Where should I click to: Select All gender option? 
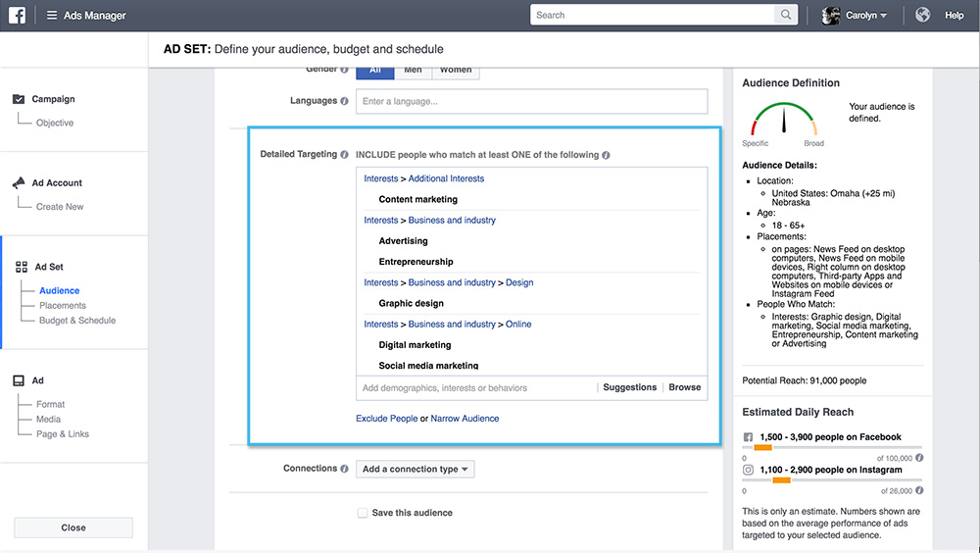tap(375, 71)
